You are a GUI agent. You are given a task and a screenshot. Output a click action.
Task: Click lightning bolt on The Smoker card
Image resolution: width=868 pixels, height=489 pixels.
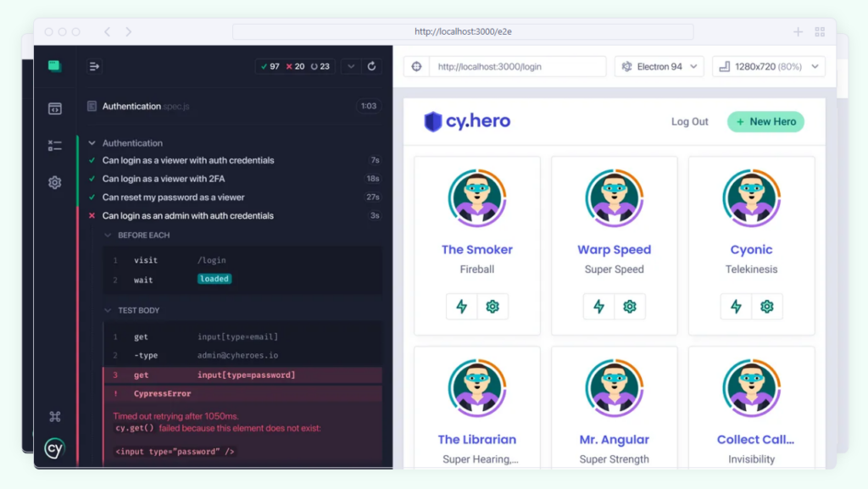(462, 307)
